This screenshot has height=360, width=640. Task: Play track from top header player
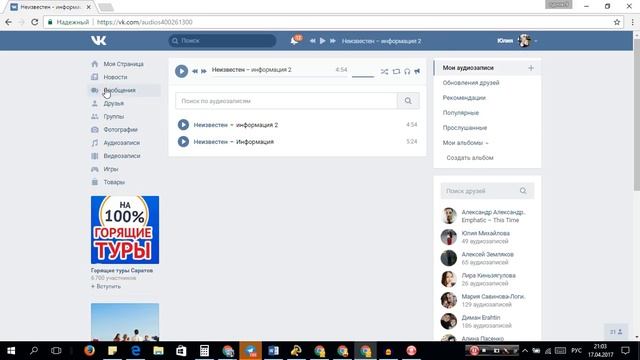pos(322,41)
